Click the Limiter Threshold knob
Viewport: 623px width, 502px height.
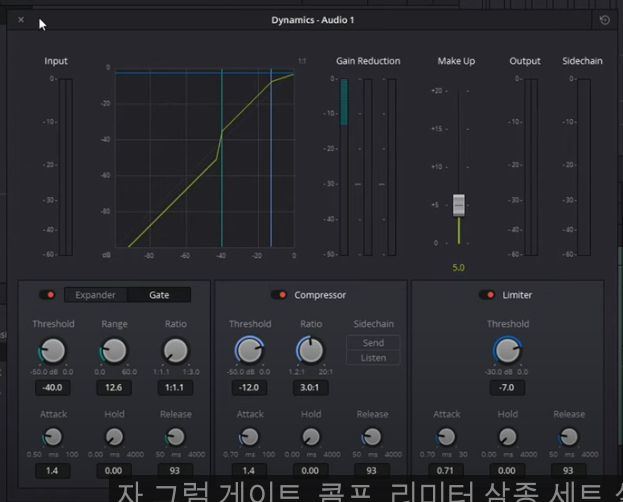point(507,350)
